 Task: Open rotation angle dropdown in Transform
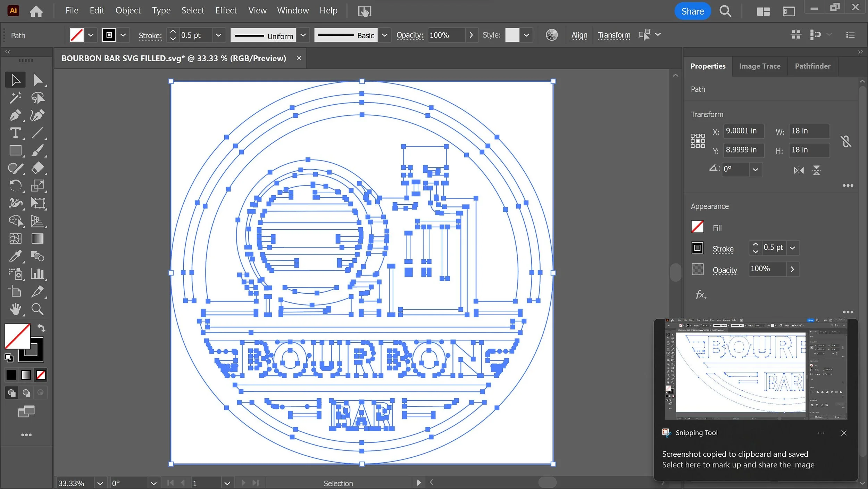coord(756,170)
